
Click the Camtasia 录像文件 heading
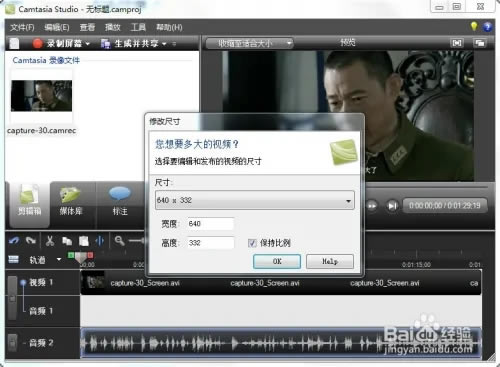click(46, 60)
